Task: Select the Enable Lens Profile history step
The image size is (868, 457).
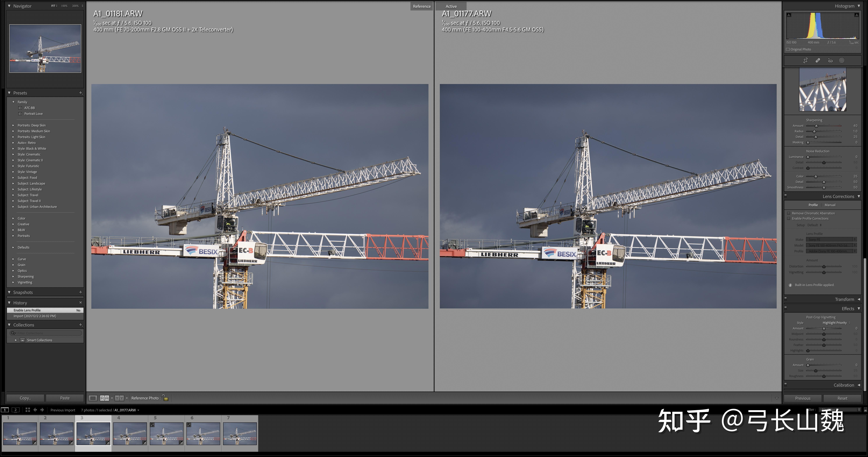Action: point(45,310)
